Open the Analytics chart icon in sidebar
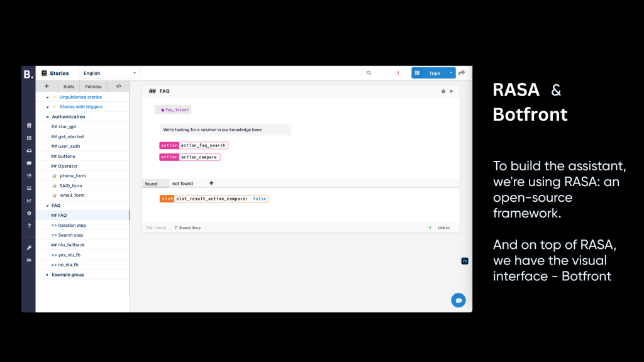The image size is (644, 362). click(x=29, y=200)
